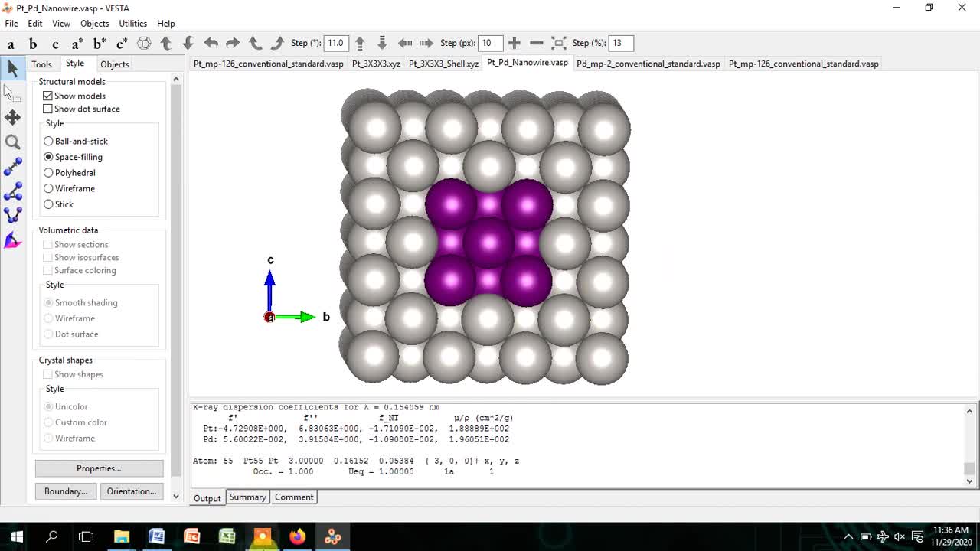Open the Objects menu
Image resolution: width=980 pixels, height=551 pixels.
point(95,24)
